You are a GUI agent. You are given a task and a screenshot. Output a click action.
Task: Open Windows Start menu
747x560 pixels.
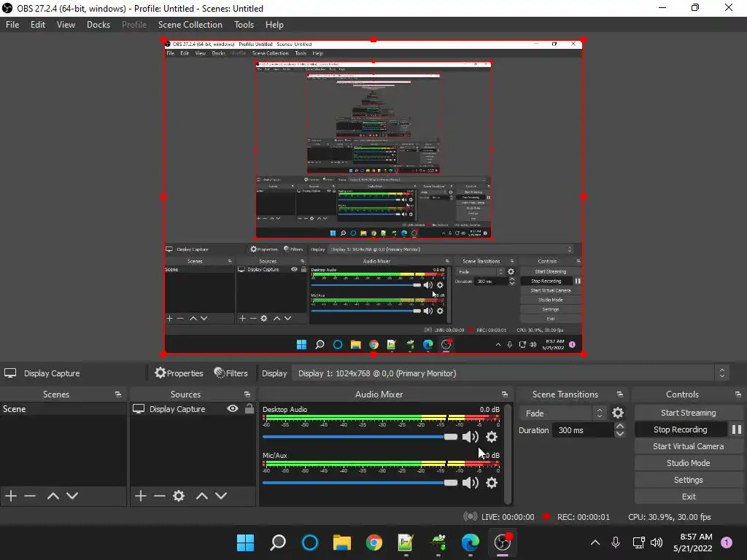pos(246,542)
